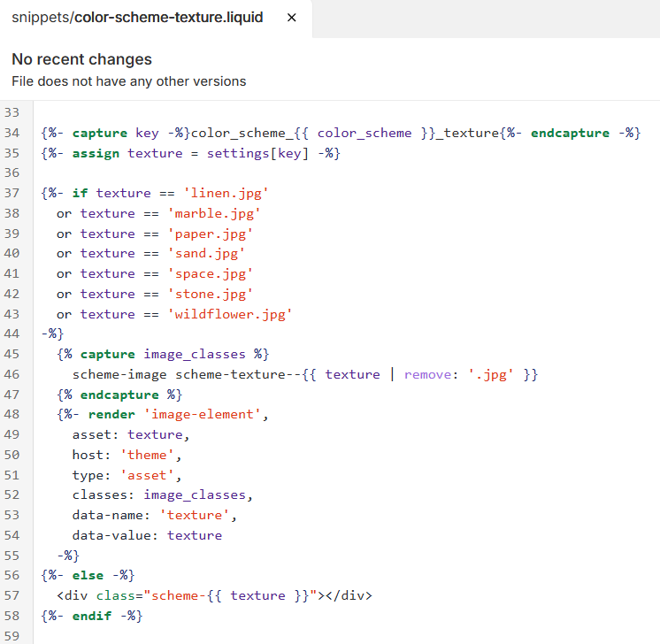660x644 pixels.
Task: Place cursor in empty line 33
Action: tap(265, 112)
